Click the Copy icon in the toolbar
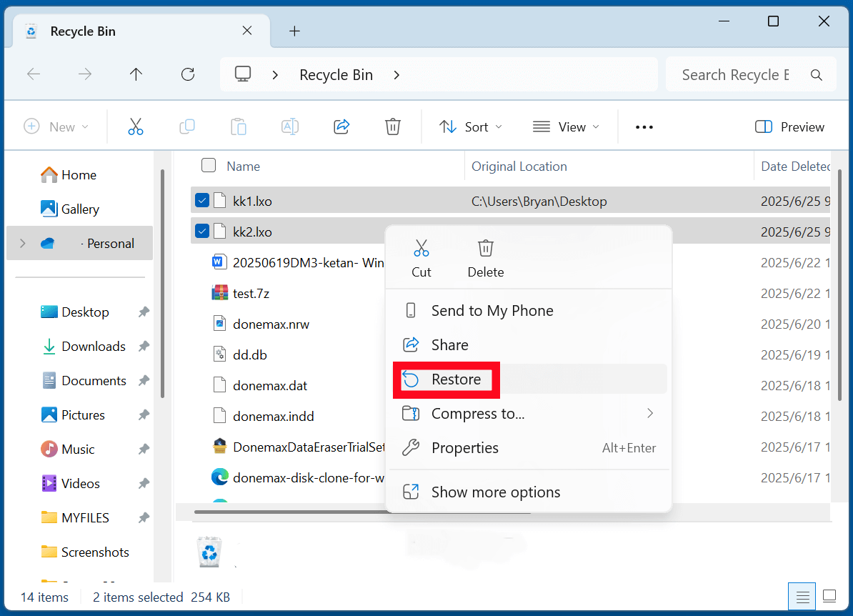Image resolution: width=853 pixels, height=616 pixels. tap(187, 126)
